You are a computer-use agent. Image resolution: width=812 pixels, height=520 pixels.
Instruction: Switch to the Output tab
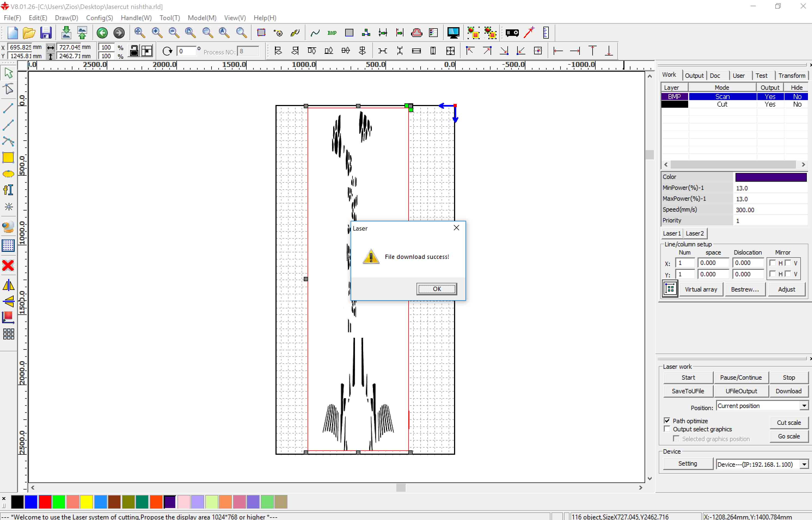[694, 76]
